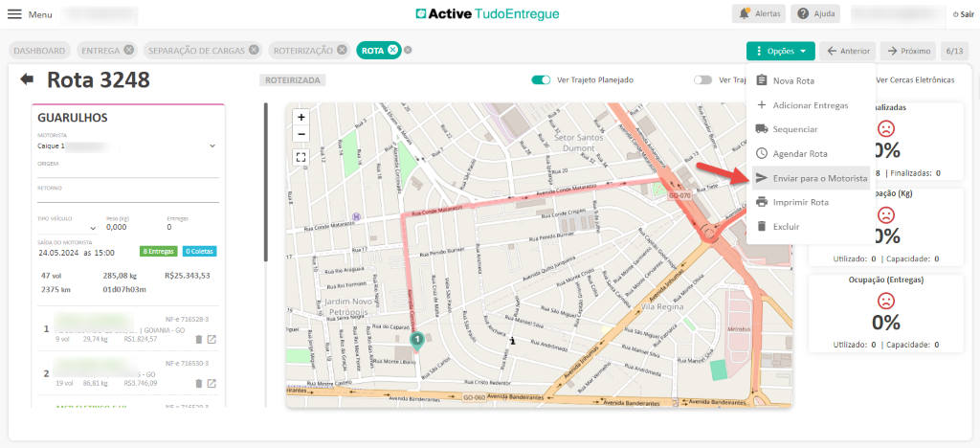
Task: Delete delivery 1 with trash icon
Action: 199,339
